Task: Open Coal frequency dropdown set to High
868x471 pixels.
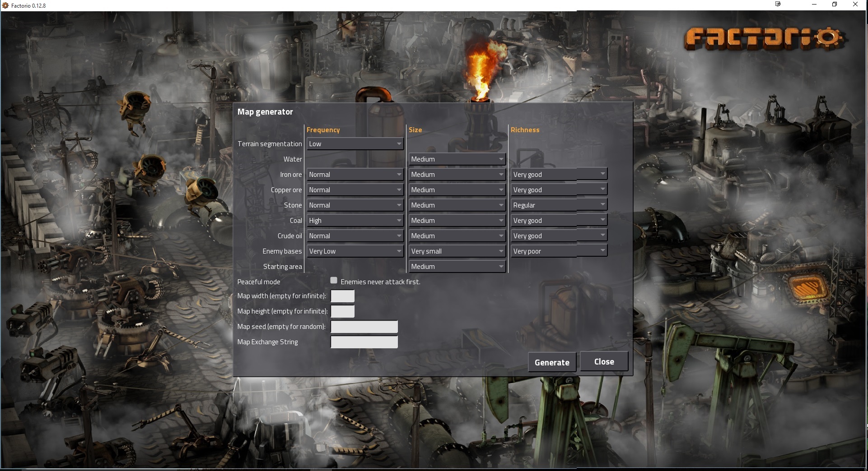Action: [355, 221]
